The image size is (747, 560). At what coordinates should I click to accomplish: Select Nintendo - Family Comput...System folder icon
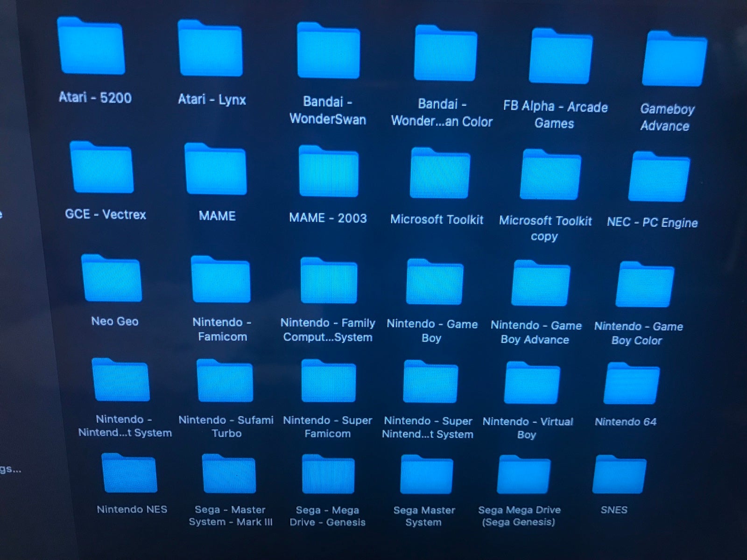pos(329,280)
